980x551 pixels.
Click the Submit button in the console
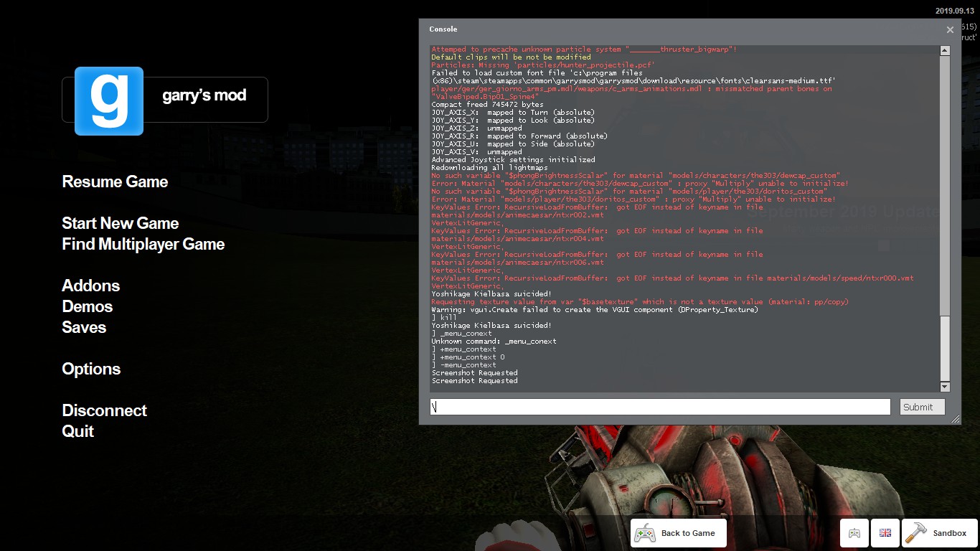pos(923,407)
